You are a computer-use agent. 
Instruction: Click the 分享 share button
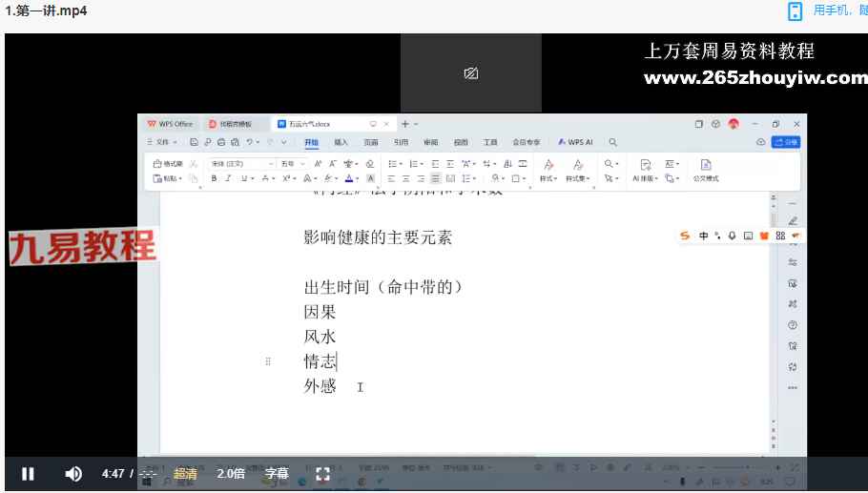coord(786,142)
